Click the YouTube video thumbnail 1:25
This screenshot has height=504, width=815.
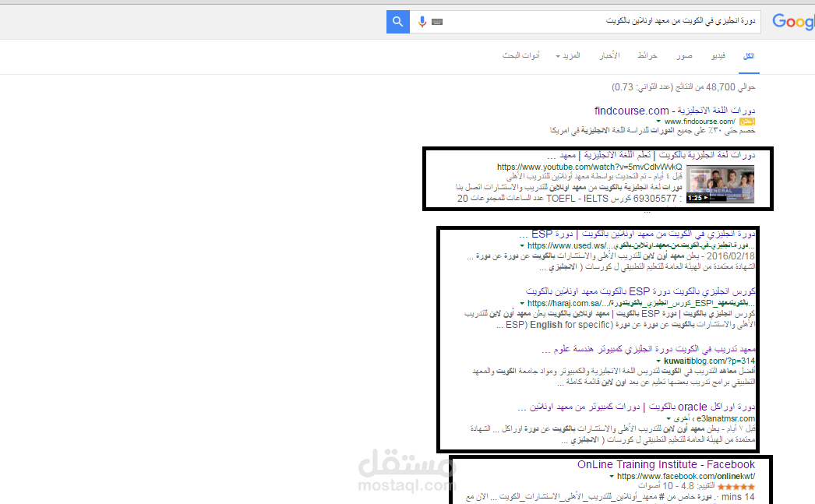[x=720, y=184]
